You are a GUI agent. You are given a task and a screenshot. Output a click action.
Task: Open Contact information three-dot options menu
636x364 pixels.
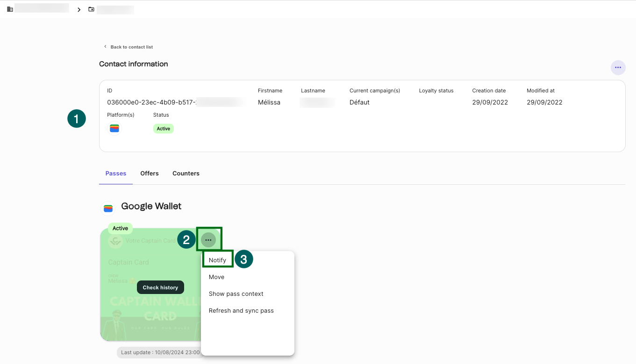618,68
